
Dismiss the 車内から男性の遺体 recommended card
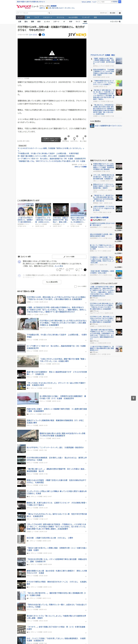[x=86, y=226]
